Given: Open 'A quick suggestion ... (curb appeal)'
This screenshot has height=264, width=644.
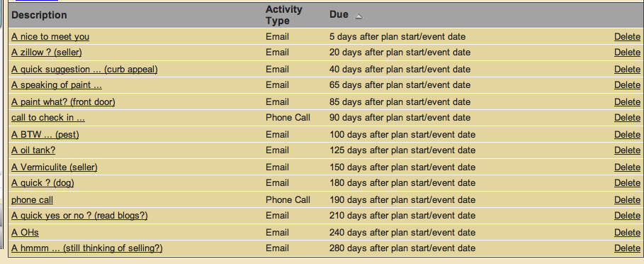Looking at the screenshot, I should click(x=84, y=69).
